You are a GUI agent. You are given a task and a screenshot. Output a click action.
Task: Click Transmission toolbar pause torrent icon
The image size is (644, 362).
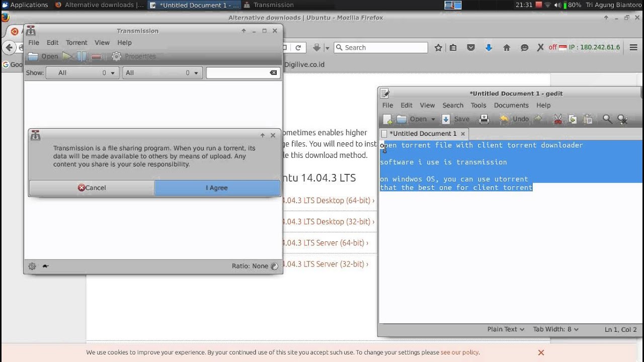(x=82, y=56)
